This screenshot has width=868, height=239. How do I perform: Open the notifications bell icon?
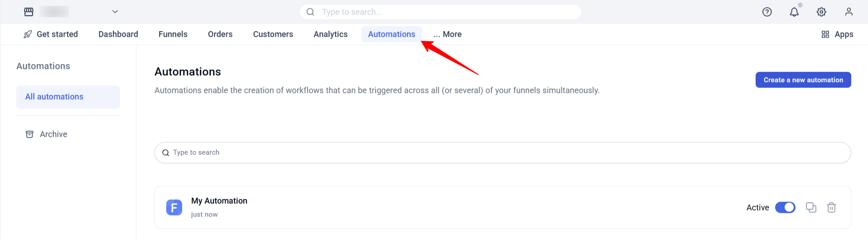pyautogui.click(x=794, y=12)
